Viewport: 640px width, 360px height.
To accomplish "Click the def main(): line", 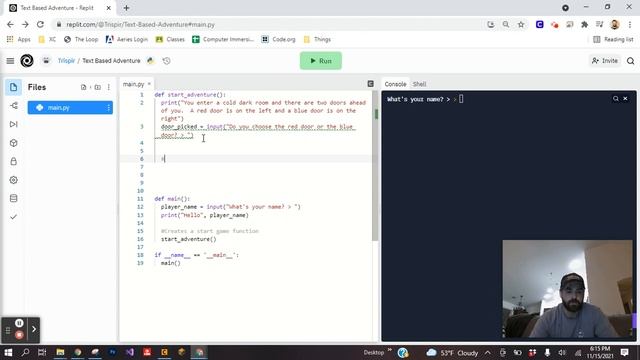I will pos(172,199).
